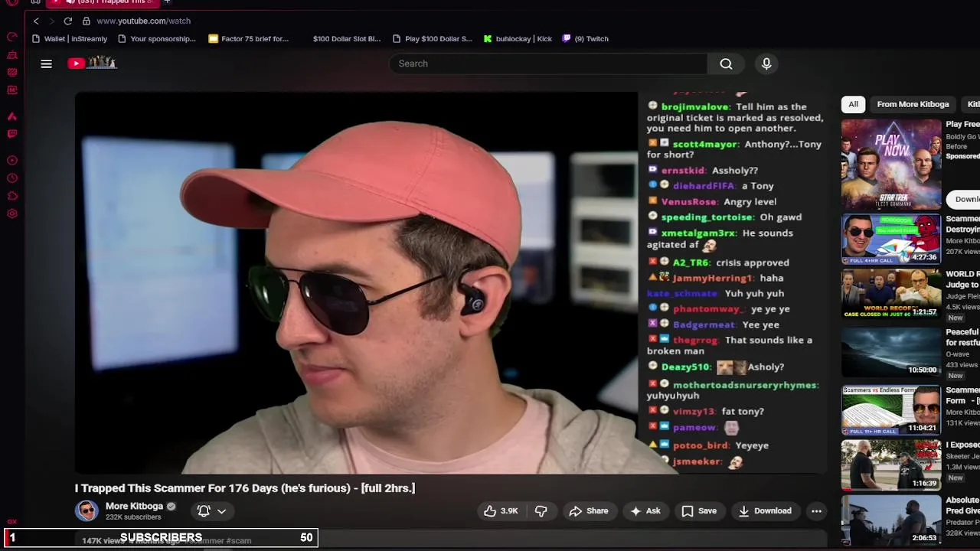Click inside the YouTube Search field
This screenshot has width=980, height=551.
547,64
